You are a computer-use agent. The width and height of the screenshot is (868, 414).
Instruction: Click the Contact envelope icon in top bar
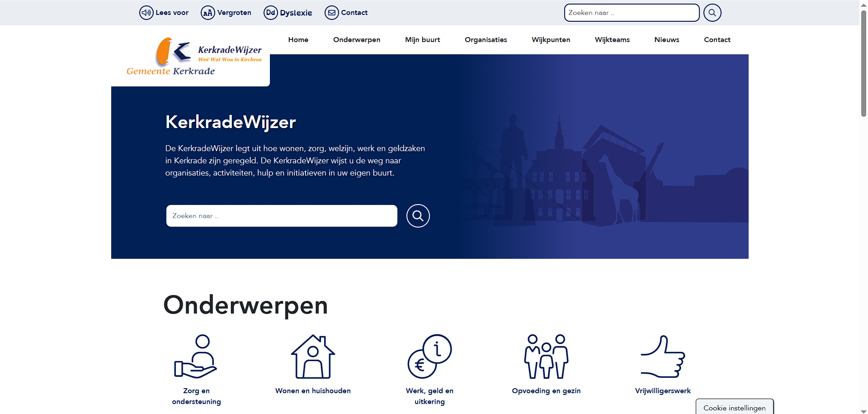point(331,13)
